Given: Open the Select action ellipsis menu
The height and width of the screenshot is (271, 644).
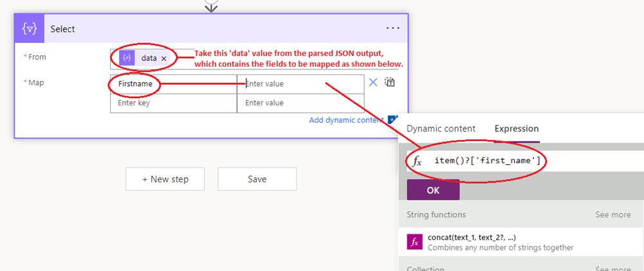Looking at the screenshot, I should coord(393,28).
